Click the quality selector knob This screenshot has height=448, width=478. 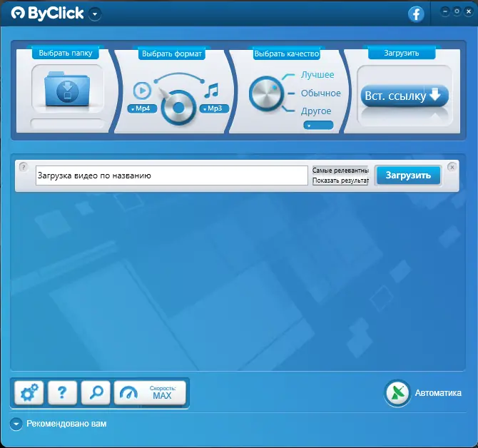266,94
